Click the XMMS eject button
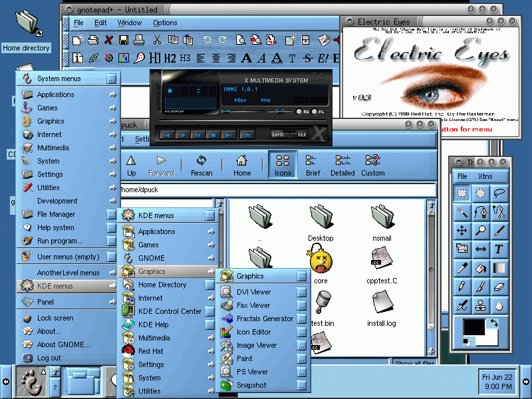The image size is (532, 399). point(247,135)
